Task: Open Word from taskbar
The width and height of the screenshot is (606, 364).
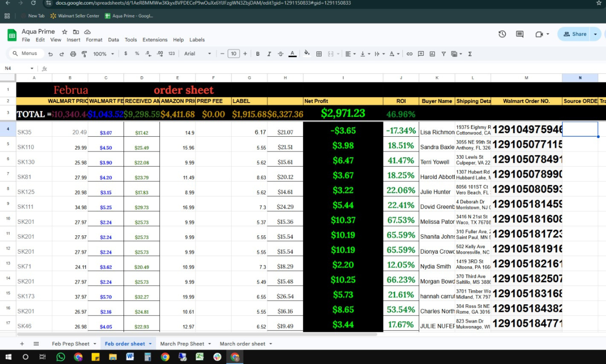Action: point(130,357)
